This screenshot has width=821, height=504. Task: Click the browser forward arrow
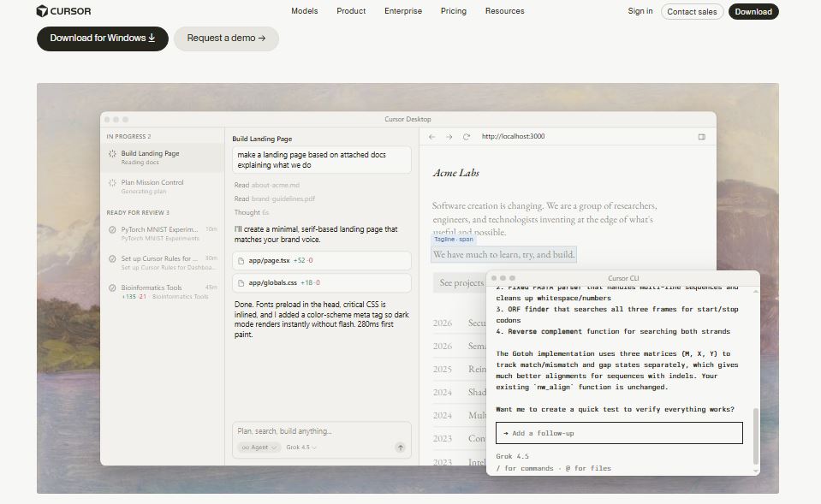449,137
